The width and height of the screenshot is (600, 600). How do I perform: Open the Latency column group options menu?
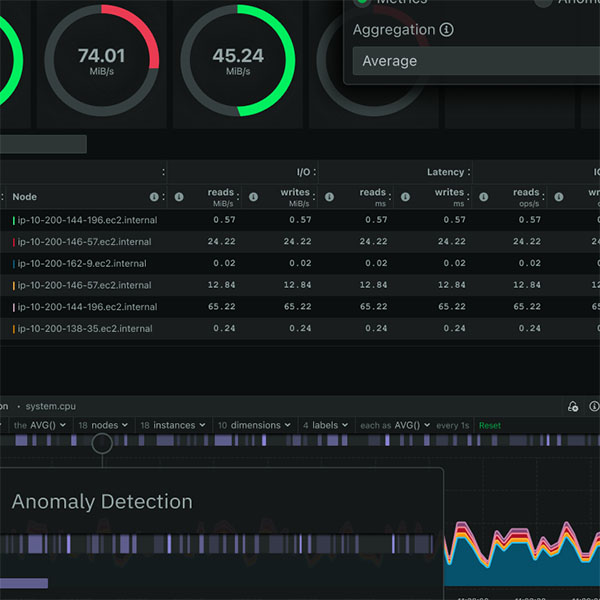click(x=468, y=172)
